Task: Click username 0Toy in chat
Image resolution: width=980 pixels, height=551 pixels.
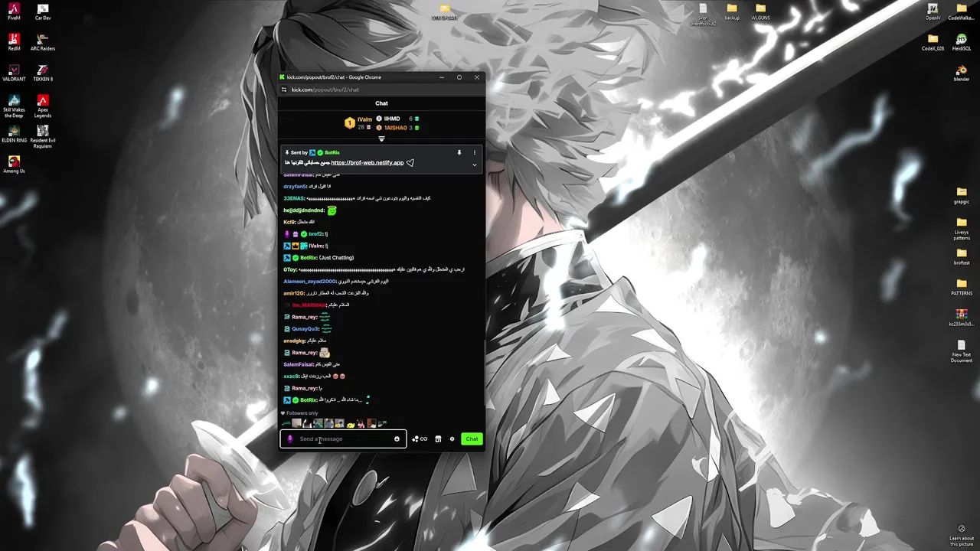Action: 290,269
